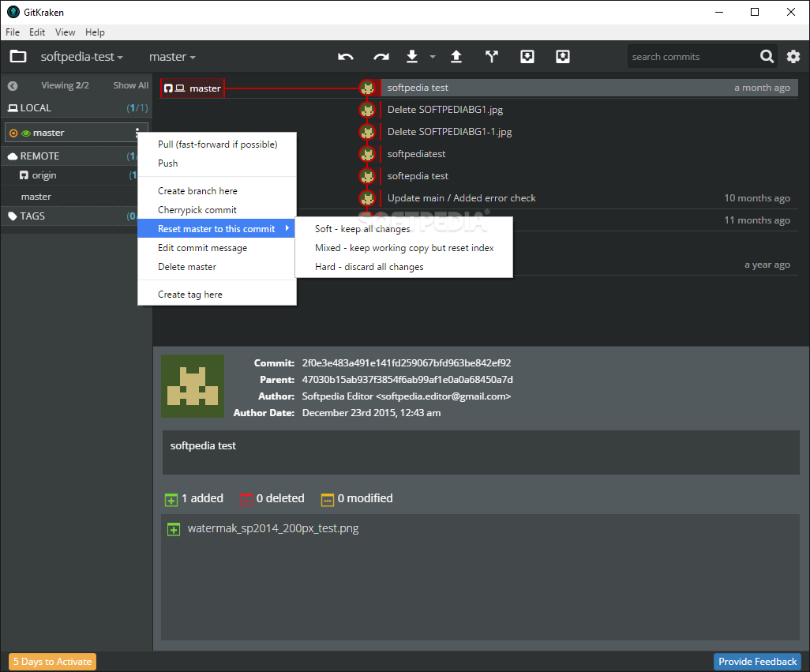
Task: Select the 'softpedia test' top commit row
Action: [589, 88]
